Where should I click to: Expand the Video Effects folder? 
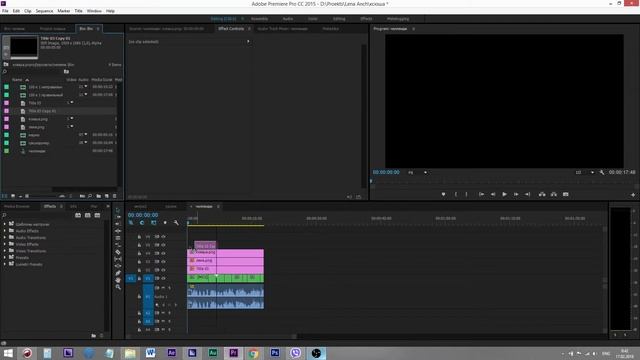(4, 244)
